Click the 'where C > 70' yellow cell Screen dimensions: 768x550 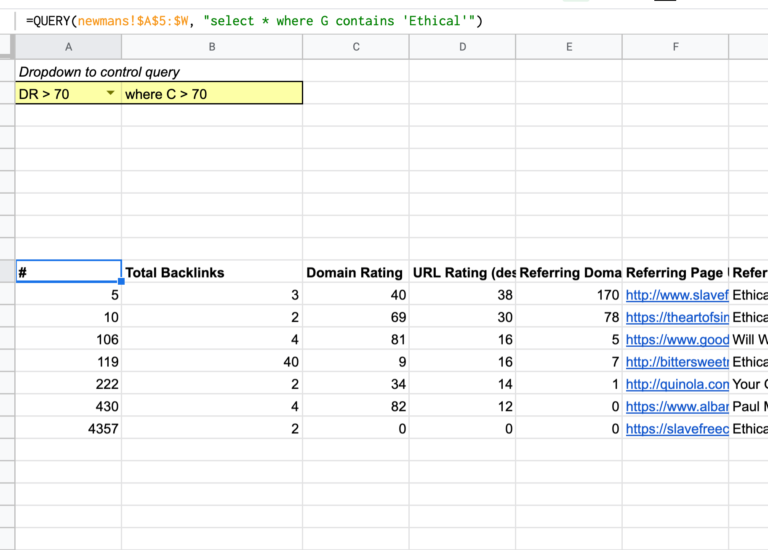pos(211,94)
